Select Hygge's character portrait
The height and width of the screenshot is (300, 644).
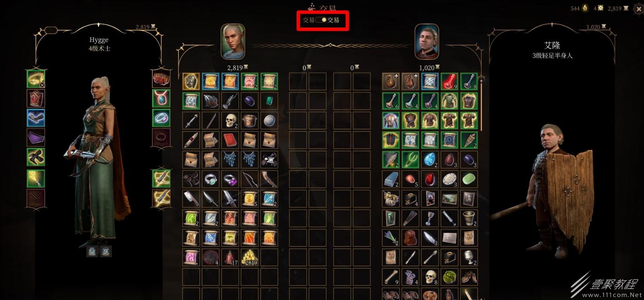233,41
